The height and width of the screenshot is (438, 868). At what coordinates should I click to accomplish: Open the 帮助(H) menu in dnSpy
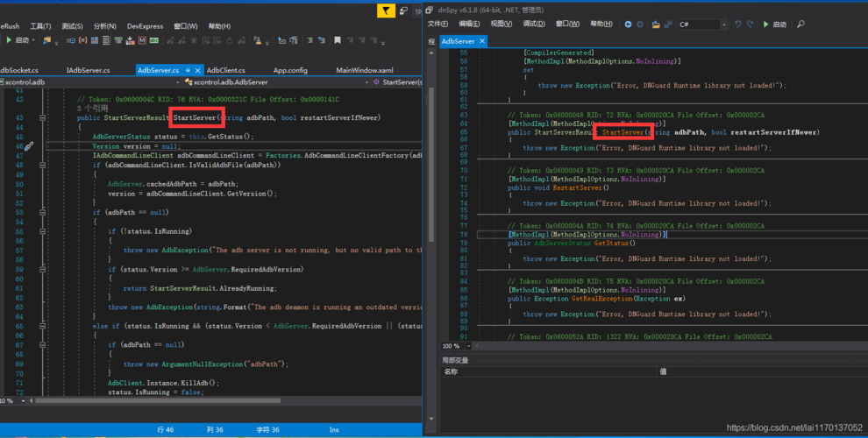(x=601, y=24)
